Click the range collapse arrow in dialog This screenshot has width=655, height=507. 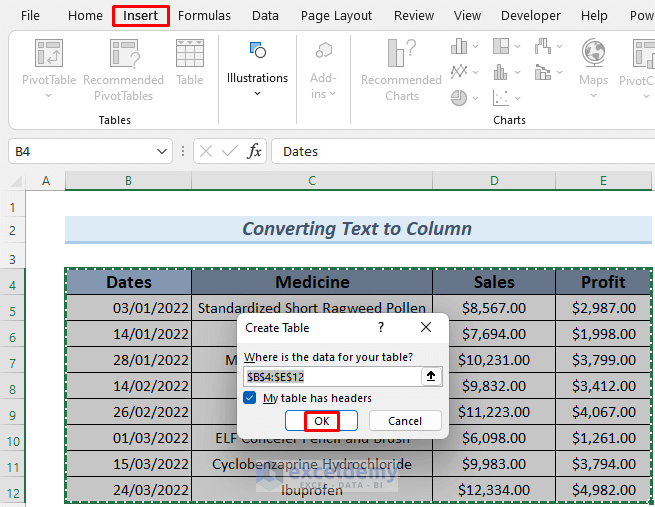(431, 377)
